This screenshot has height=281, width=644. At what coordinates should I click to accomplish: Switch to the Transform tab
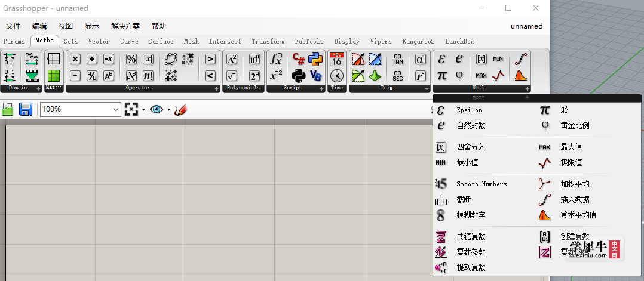(x=268, y=41)
